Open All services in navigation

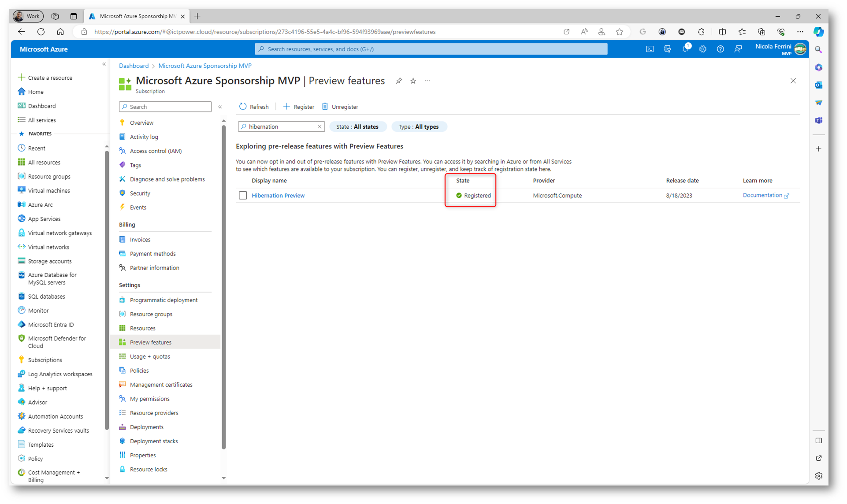tap(37, 120)
